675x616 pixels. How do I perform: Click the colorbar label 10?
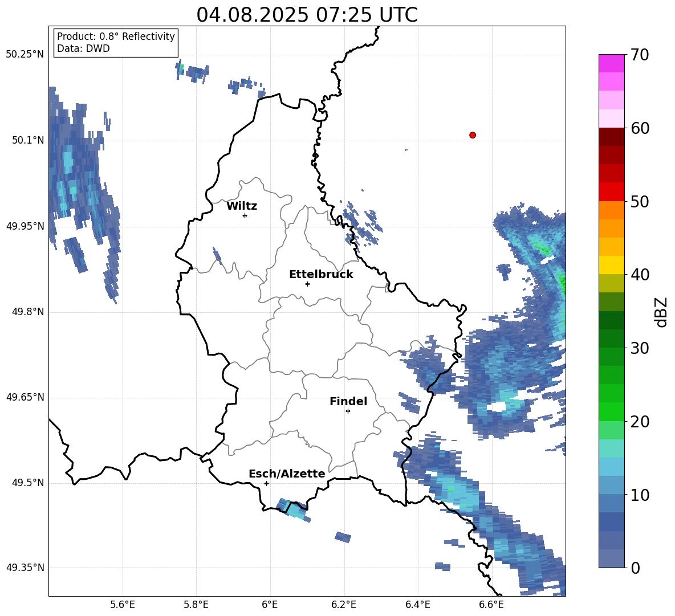640,495
